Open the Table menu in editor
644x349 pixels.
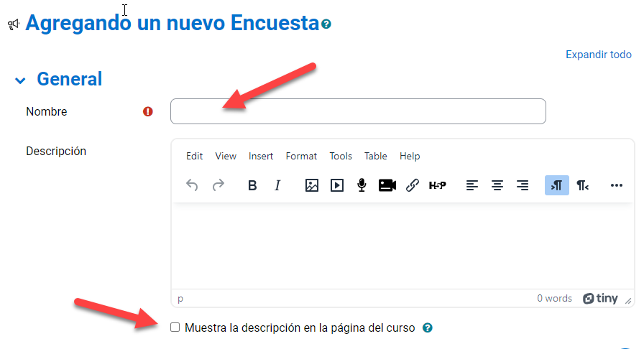[x=375, y=156]
